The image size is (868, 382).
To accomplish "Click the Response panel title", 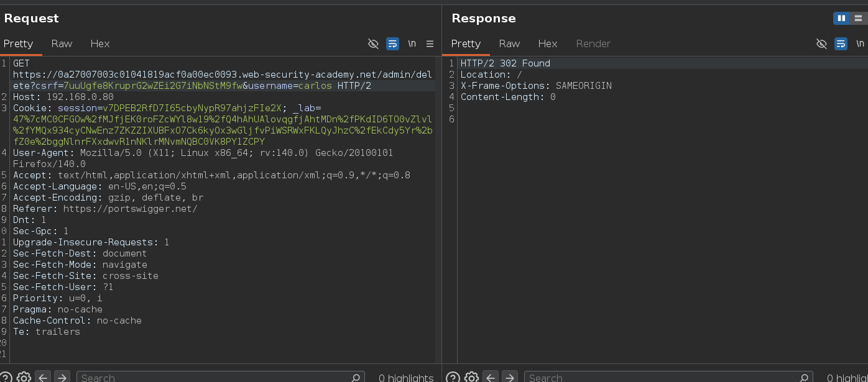I will [484, 18].
